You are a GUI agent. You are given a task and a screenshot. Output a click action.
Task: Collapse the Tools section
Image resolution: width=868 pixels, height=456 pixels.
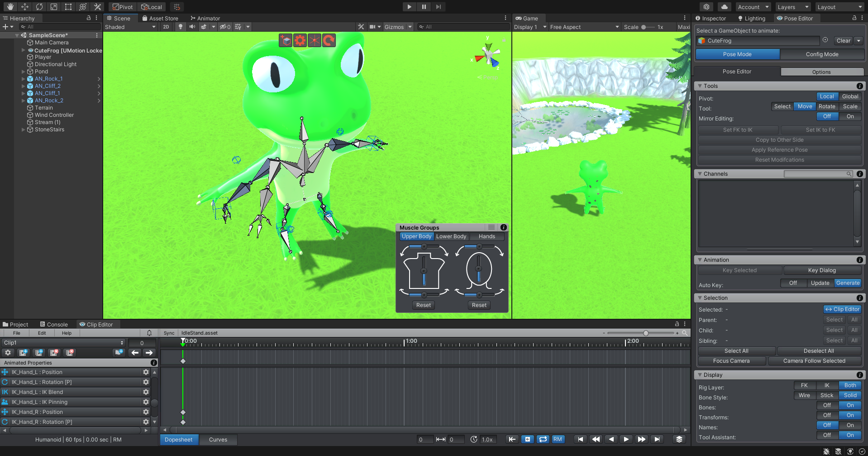tap(700, 86)
